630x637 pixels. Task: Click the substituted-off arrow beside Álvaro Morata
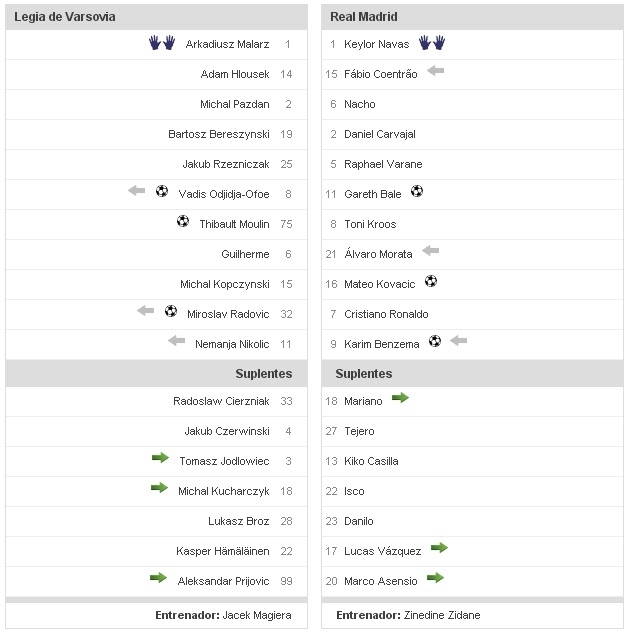(x=431, y=251)
